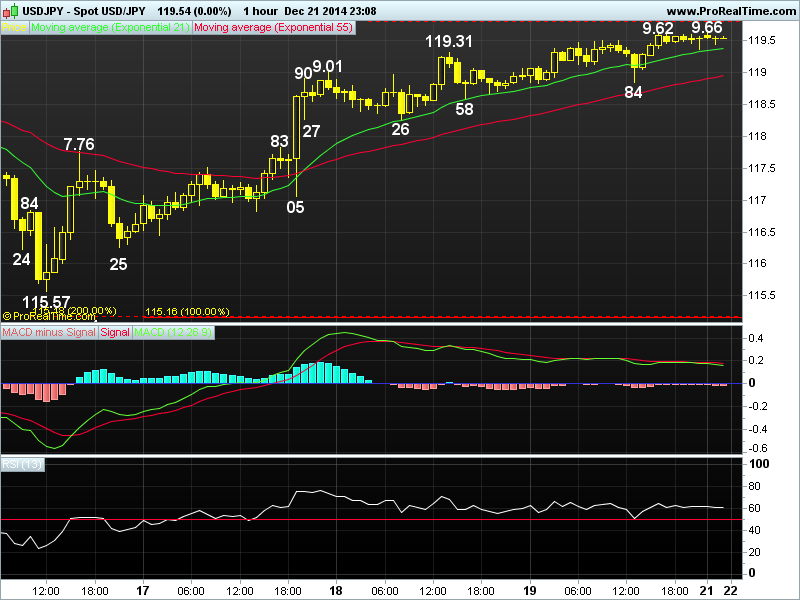Click the 21 date marker on the time axis
The image size is (800, 600).
(x=707, y=591)
